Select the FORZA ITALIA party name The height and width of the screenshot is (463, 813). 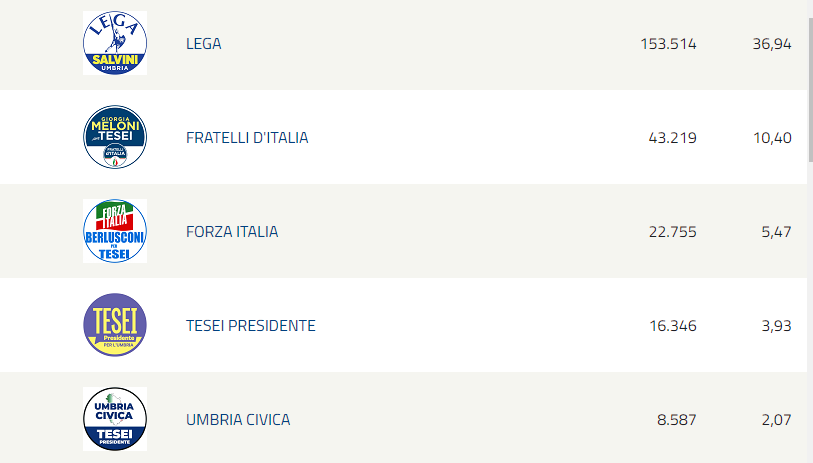coord(232,232)
